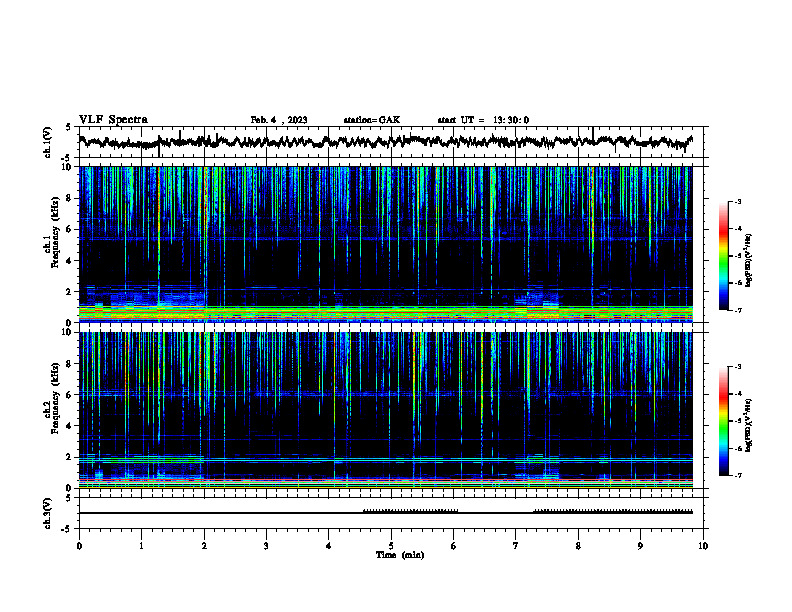The height and width of the screenshot is (612, 792).
Task: Select the ch.1(V) waveform axis label
Action: click(48, 142)
